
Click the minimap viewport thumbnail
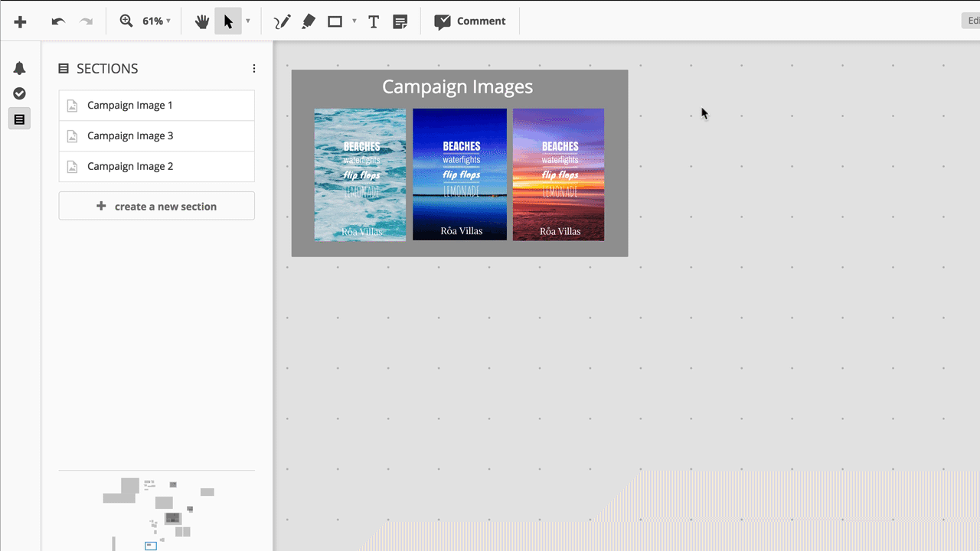point(150,546)
